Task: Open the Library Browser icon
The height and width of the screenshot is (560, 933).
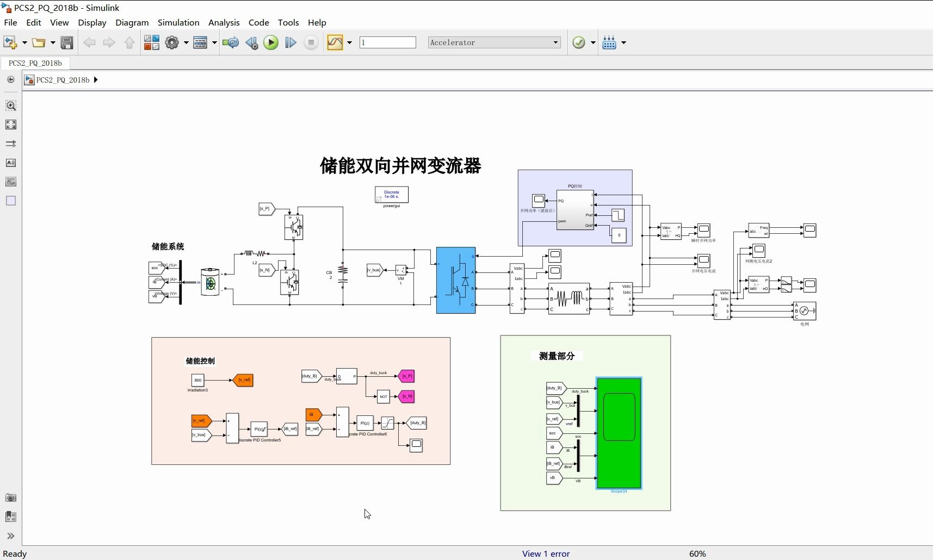Action: (x=152, y=42)
